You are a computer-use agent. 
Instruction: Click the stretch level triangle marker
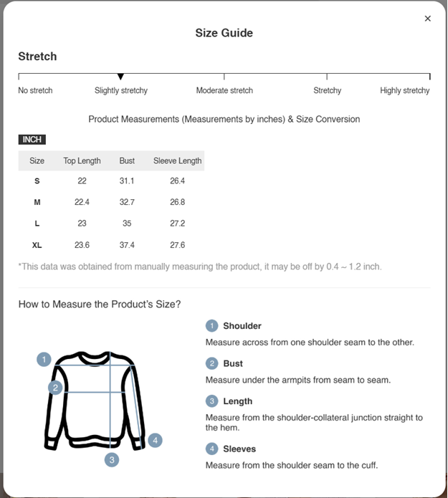click(x=120, y=77)
